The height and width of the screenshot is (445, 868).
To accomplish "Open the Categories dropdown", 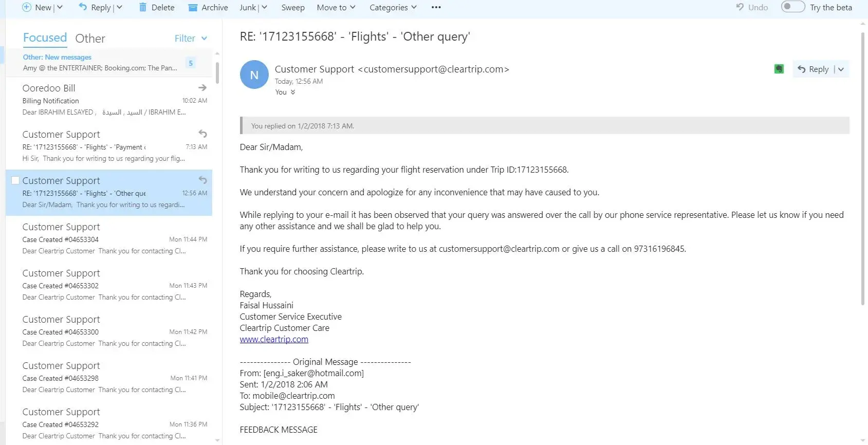I will click(x=393, y=7).
